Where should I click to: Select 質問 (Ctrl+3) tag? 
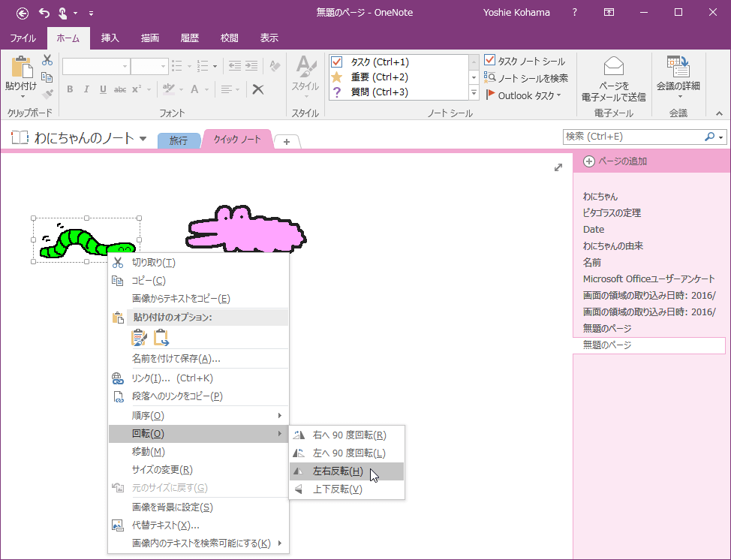click(398, 92)
